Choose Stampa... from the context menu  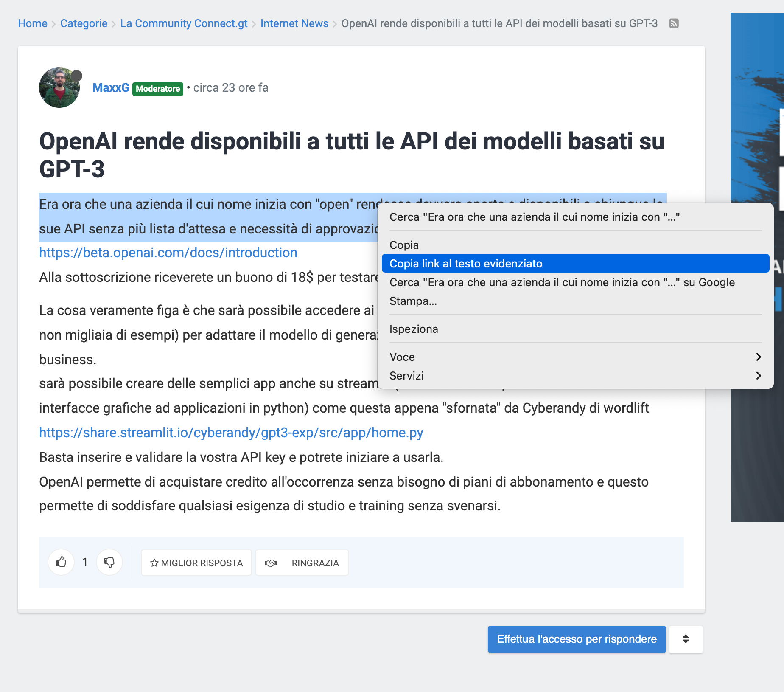575,301
